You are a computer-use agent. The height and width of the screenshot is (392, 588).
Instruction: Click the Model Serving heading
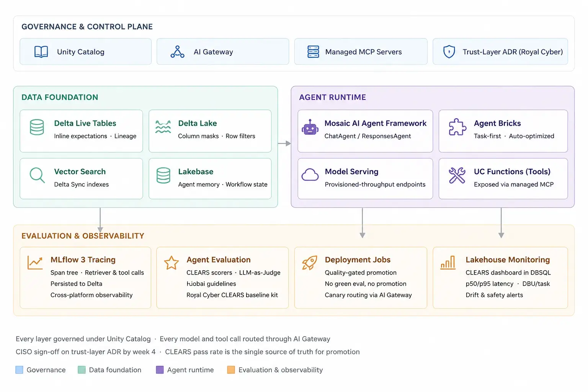coord(351,171)
